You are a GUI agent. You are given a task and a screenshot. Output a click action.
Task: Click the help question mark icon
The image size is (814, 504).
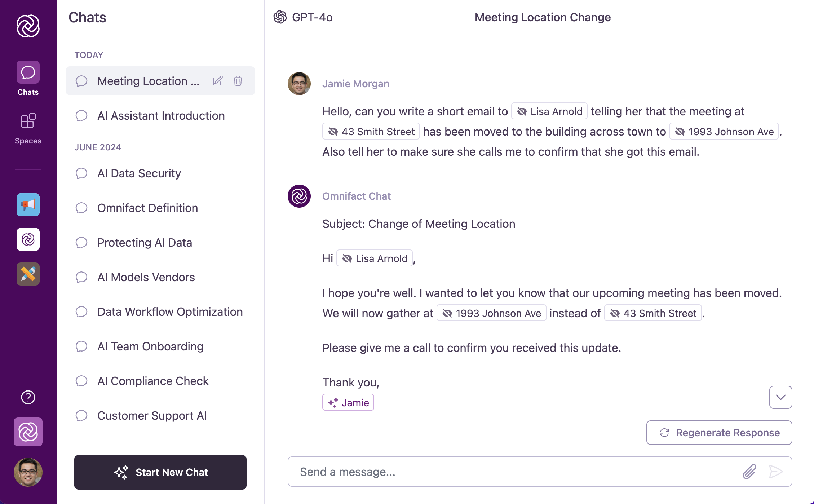point(28,397)
